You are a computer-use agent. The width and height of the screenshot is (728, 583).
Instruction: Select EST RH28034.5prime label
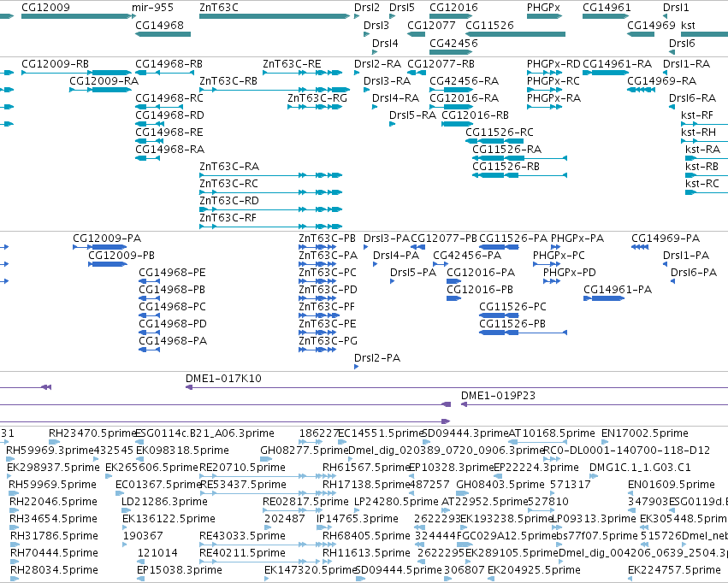54,570
